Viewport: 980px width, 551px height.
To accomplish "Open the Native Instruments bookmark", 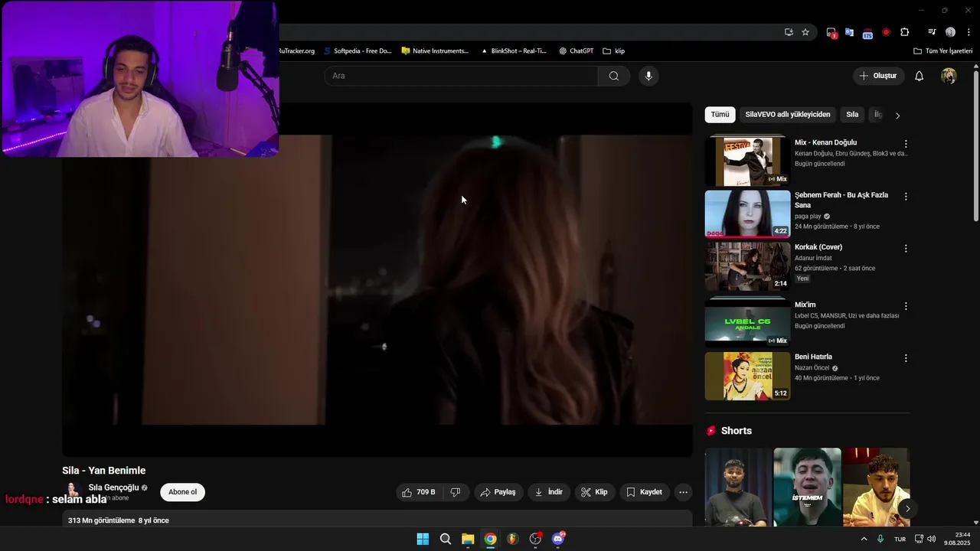I will tap(435, 51).
